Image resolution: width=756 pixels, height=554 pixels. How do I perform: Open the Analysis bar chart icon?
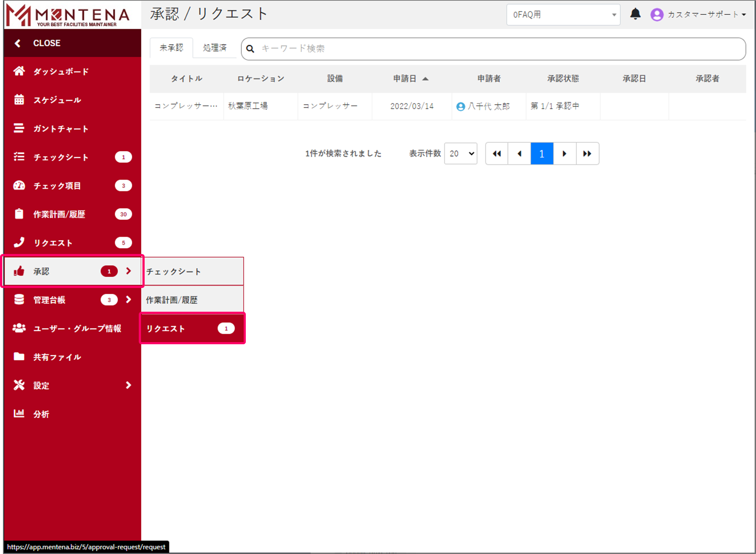click(x=19, y=414)
